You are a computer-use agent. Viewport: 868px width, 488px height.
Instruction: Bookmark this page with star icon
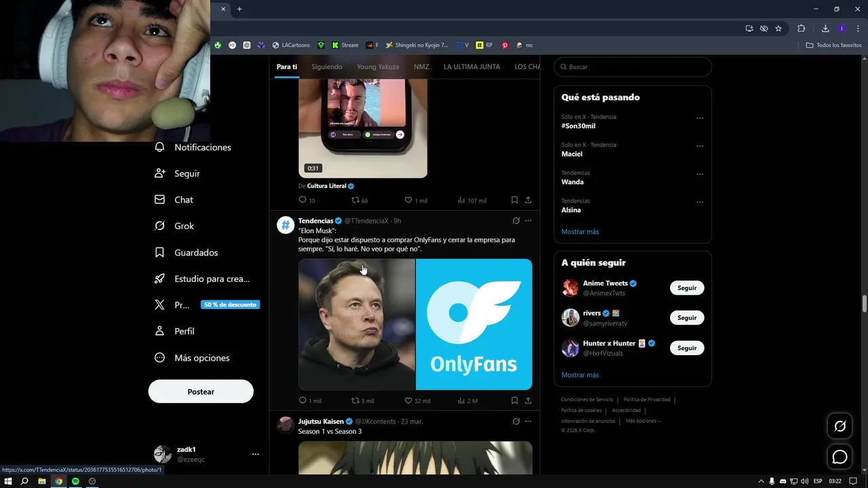pyautogui.click(x=778, y=28)
